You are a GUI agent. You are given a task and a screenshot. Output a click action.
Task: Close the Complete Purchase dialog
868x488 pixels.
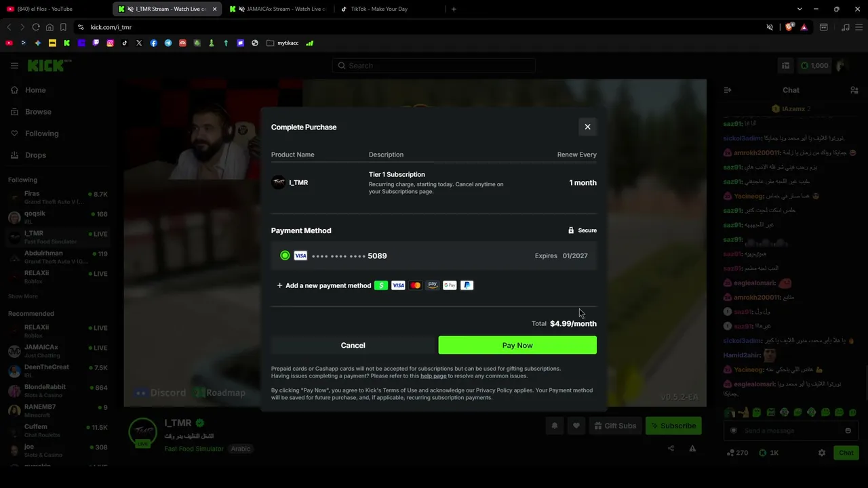coord(587,127)
